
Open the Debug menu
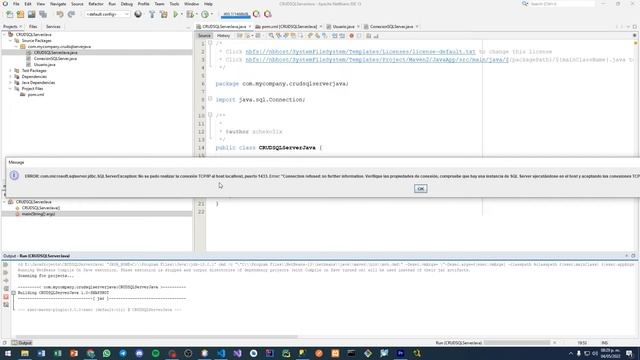coord(127,4)
